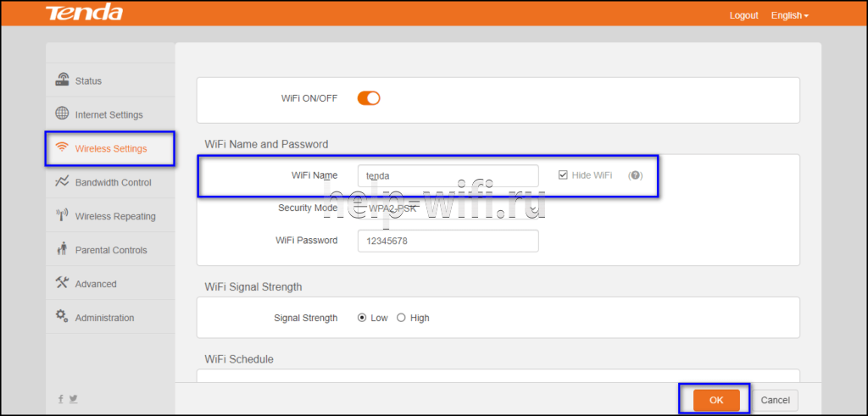Click the WiFi Schedule heading

[x=239, y=359]
